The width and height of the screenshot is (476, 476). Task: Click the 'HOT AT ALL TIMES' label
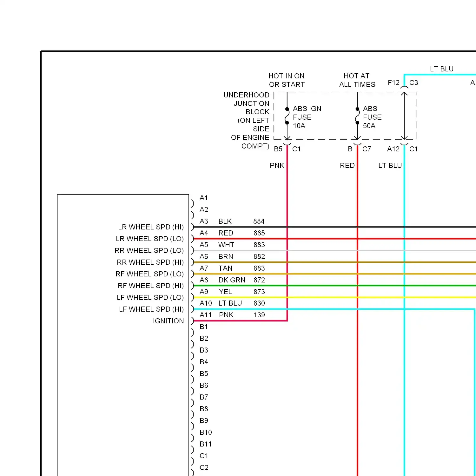tap(357, 80)
